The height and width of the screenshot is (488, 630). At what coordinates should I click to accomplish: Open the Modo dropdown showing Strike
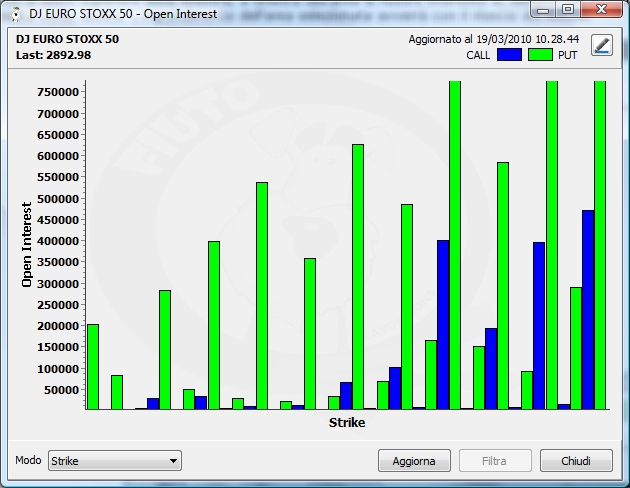point(115,461)
